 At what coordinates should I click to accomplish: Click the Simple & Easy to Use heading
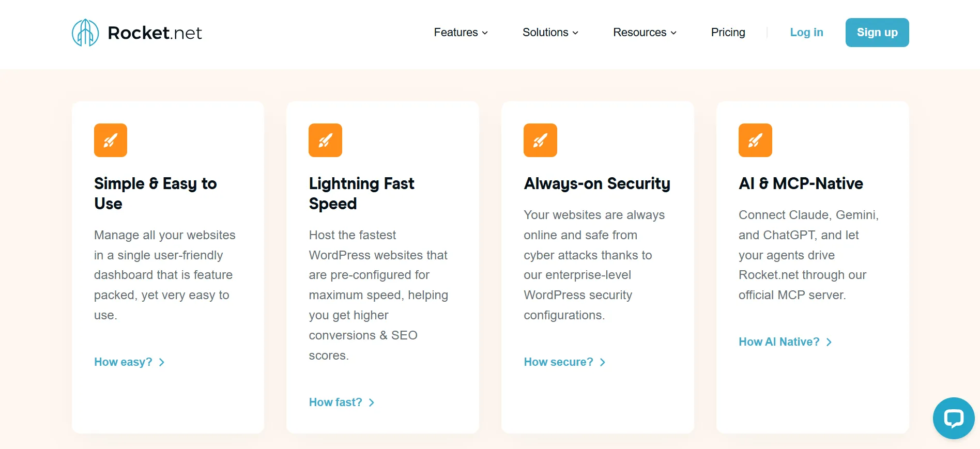click(156, 193)
